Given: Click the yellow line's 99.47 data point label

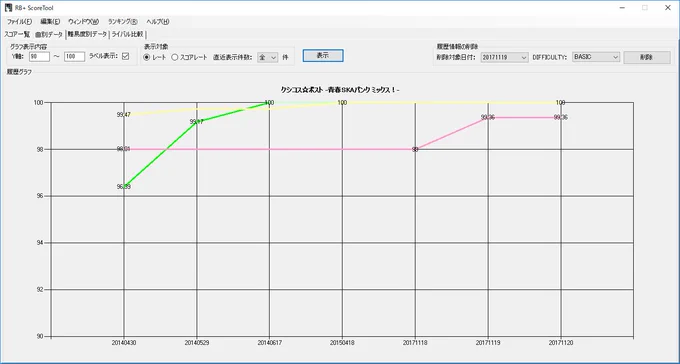Looking at the screenshot, I should [124, 115].
